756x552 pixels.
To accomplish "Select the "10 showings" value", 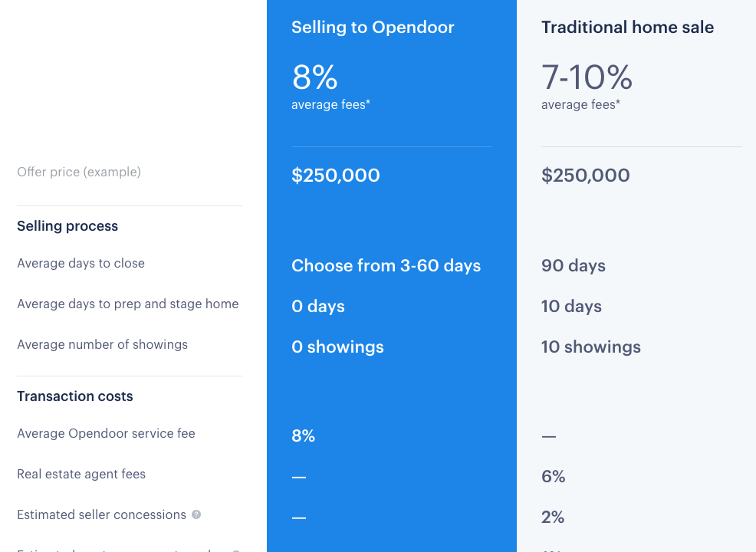I will pyautogui.click(x=590, y=347).
